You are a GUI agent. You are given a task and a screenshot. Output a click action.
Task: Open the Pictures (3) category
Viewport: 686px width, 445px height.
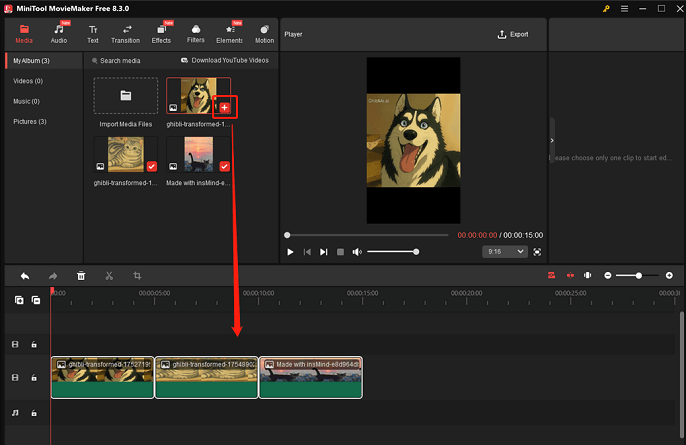[30, 121]
